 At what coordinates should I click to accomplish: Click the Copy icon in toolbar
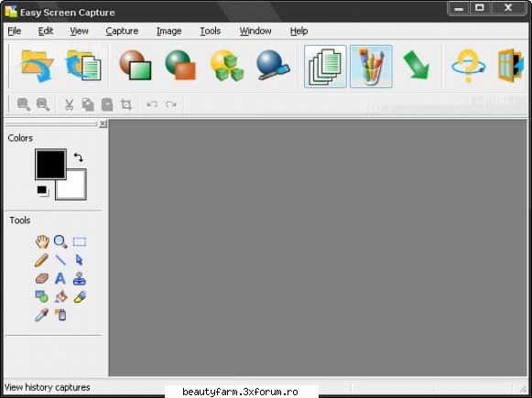coord(88,104)
